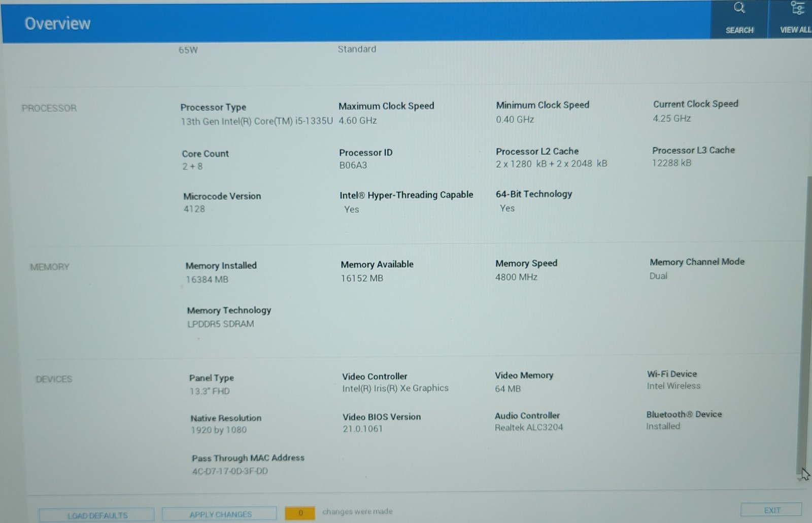Select the Memory Installed value '16384 MB'
The height and width of the screenshot is (523, 812).
(x=207, y=280)
